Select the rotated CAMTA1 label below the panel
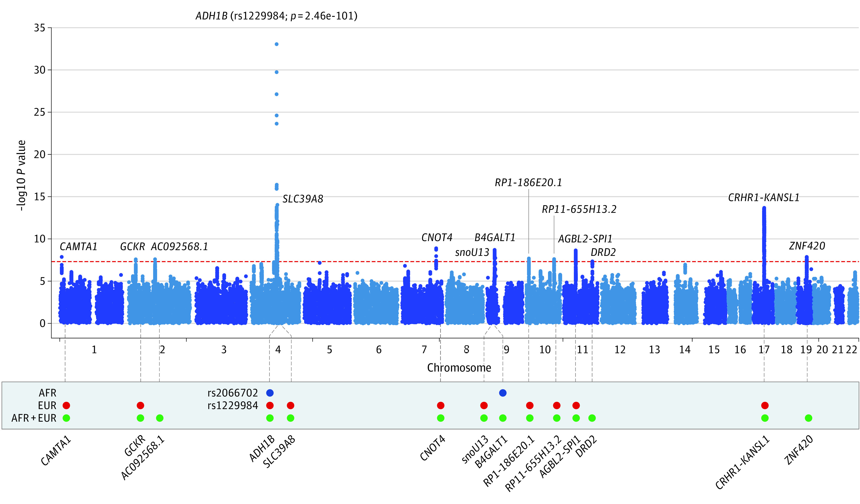 point(56,451)
